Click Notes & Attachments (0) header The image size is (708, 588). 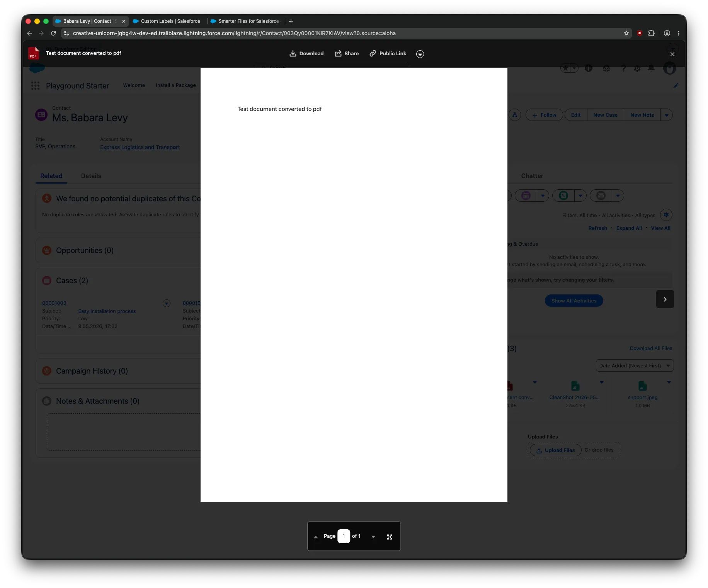(98, 401)
